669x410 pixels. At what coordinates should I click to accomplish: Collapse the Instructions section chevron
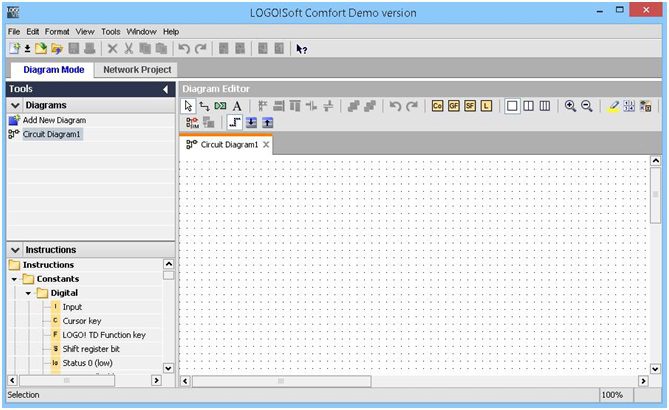15,250
